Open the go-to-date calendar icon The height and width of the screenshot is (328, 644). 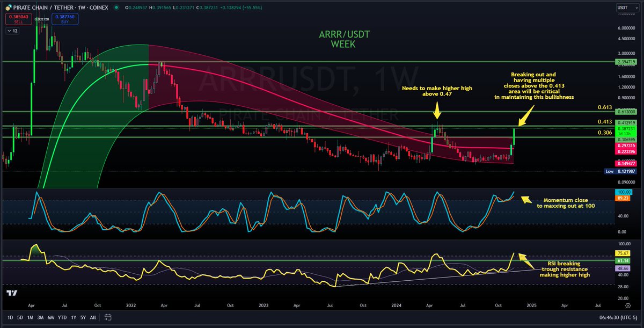(x=108, y=317)
